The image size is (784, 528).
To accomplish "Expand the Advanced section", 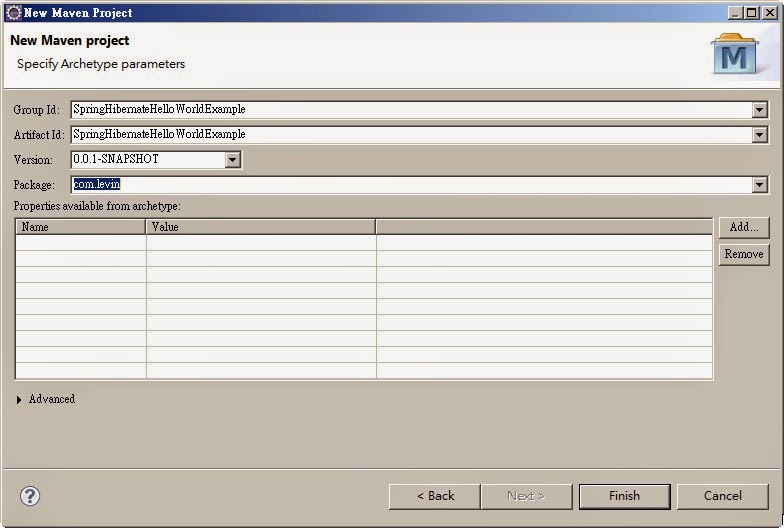I will pyautogui.click(x=19, y=400).
